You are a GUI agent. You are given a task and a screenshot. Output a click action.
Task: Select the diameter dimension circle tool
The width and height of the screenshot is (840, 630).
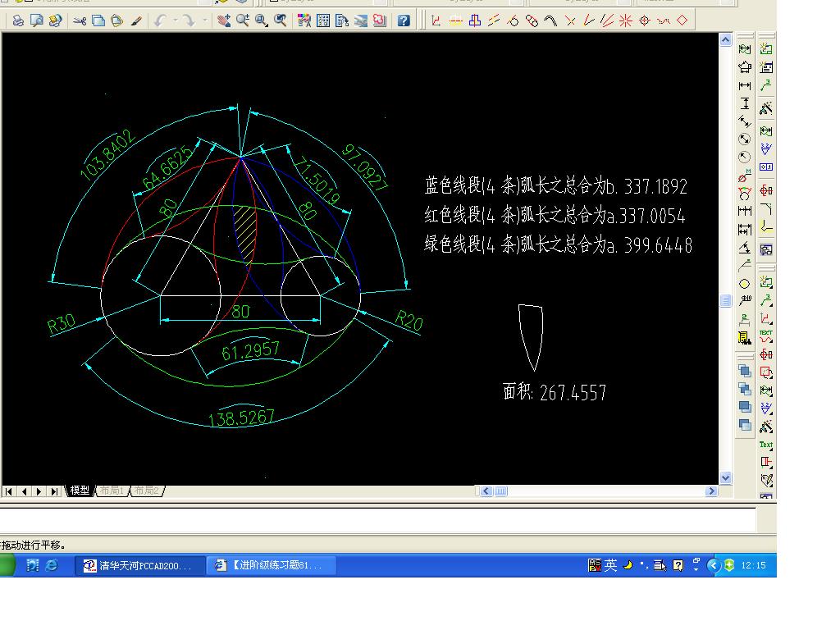(745, 139)
